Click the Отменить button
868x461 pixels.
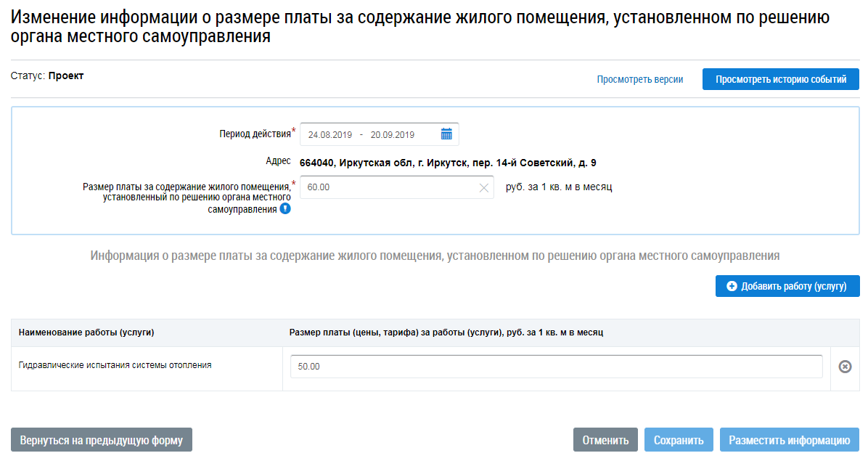[605, 440]
